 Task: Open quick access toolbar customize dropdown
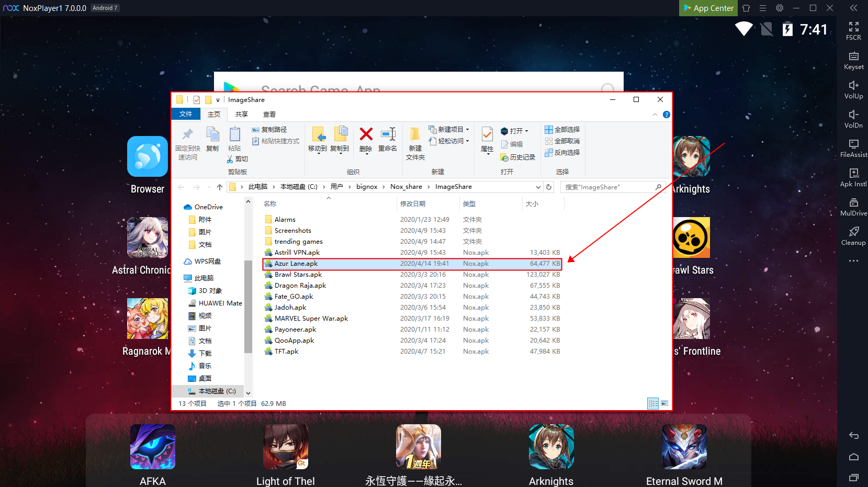[x=218, y=100]
